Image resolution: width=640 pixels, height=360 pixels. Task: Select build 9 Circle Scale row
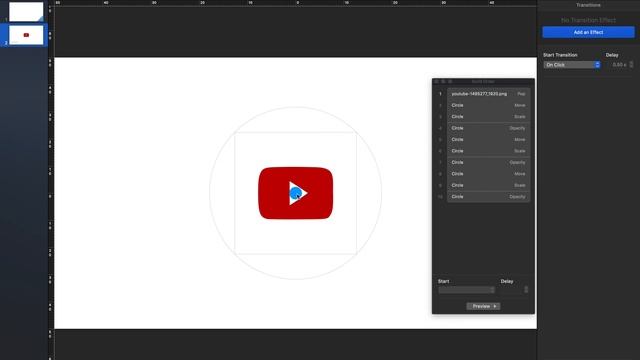489,185
